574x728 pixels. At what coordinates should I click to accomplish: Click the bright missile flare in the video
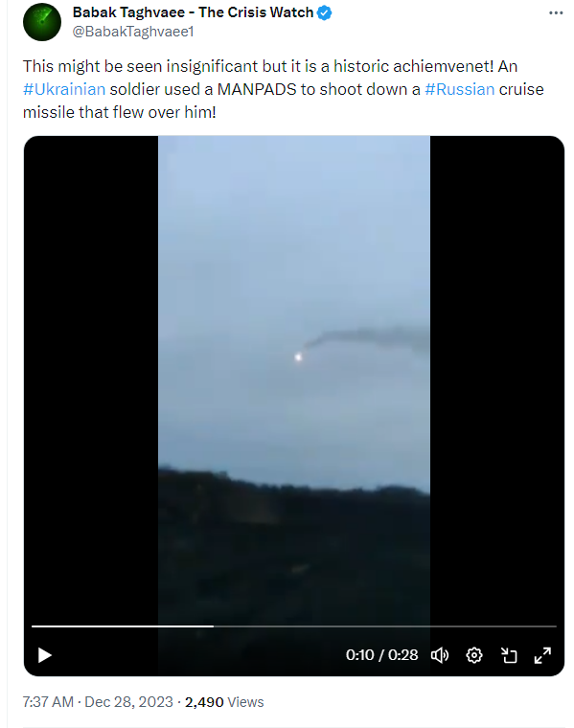pos(298,357)
